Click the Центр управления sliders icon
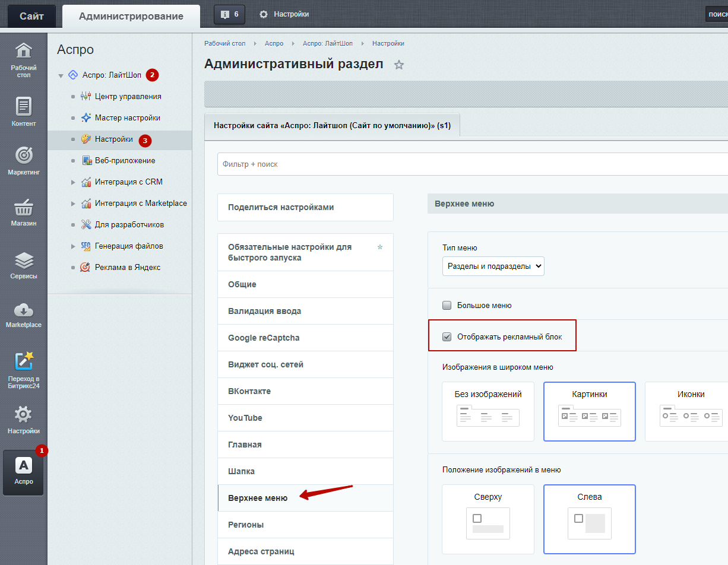This screenshot has width=728, height=565. point(86,96)
